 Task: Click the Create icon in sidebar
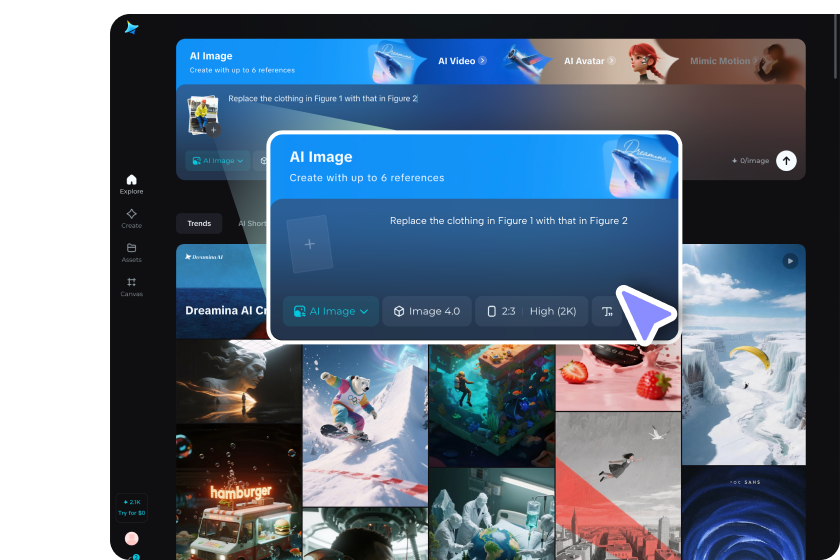(131, 217)
